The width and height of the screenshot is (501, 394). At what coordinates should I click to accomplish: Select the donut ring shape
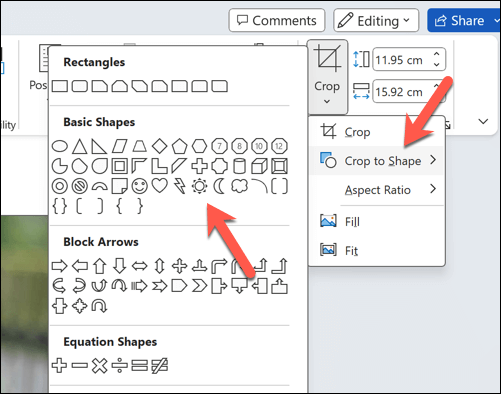click(x=60, y=186)
